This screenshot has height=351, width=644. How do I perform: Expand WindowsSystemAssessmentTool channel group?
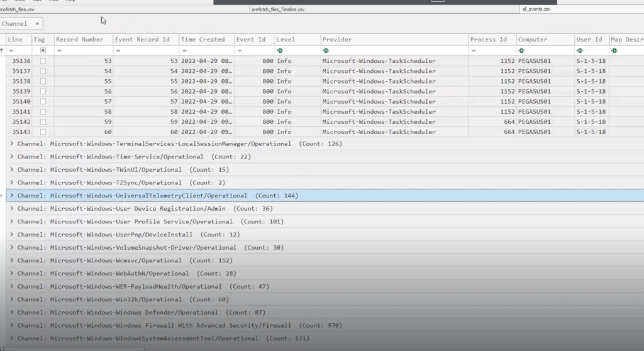click(11, 338)
